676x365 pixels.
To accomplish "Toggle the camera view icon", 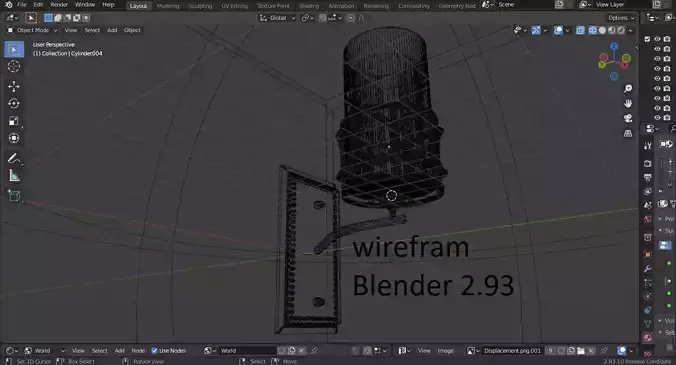I will (x=628, y=118).
